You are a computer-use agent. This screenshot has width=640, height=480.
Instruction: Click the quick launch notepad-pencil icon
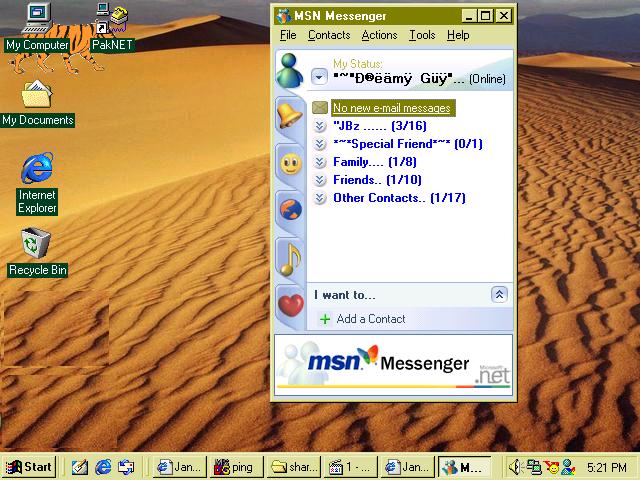coord(80,467)
